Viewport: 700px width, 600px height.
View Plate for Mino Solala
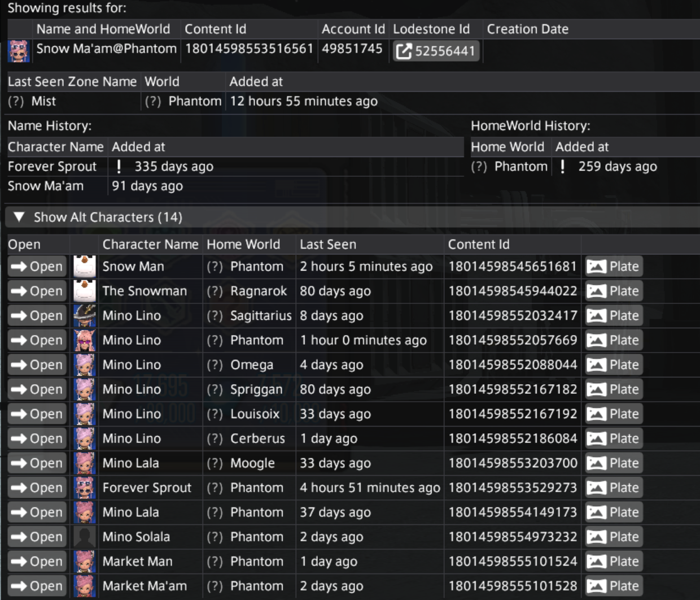tap(614, 537)
